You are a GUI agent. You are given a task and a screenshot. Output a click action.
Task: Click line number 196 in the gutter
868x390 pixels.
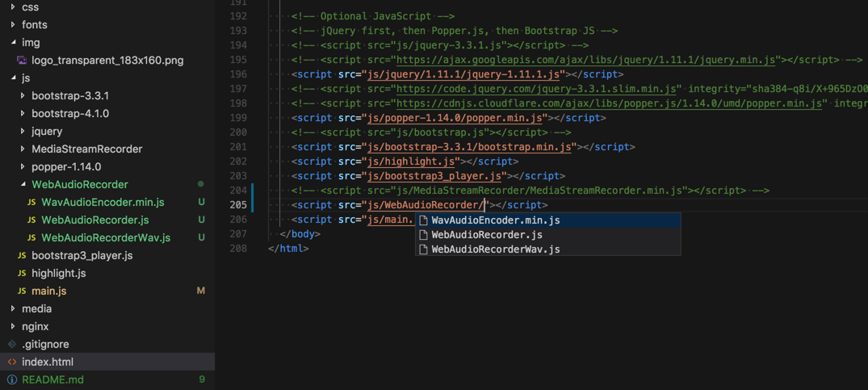coord(238,74)
